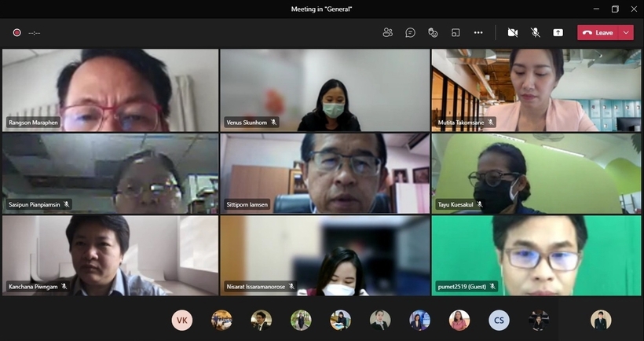Select Sittiporn Iamsen video tile
This screenshot has width=644, height=341.
325,174
